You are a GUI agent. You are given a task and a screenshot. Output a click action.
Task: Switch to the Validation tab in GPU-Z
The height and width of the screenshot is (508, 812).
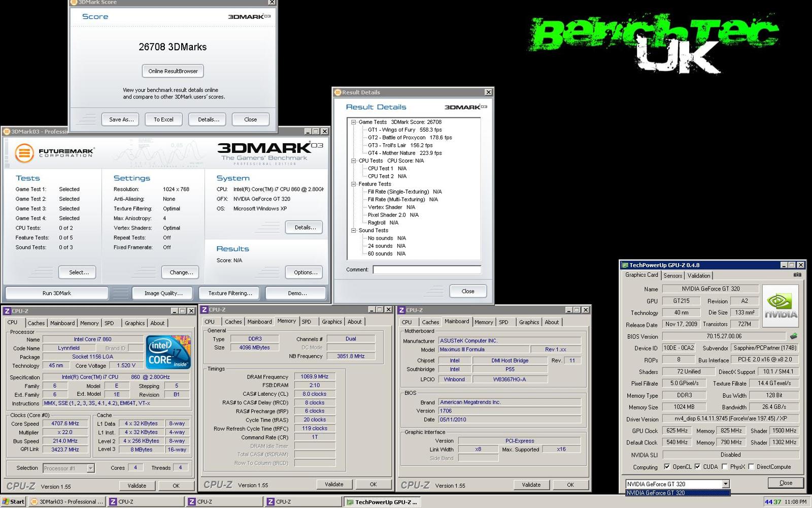pos(699,275)
